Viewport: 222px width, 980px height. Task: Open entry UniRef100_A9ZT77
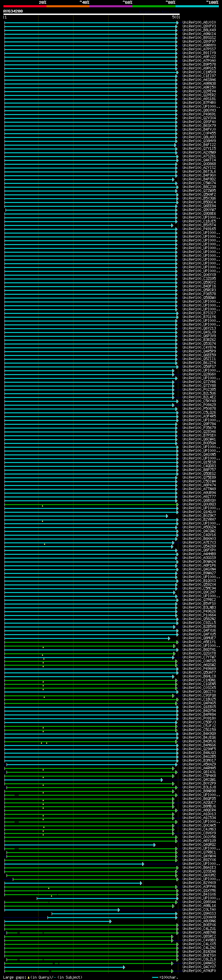(x=199, y=496)
